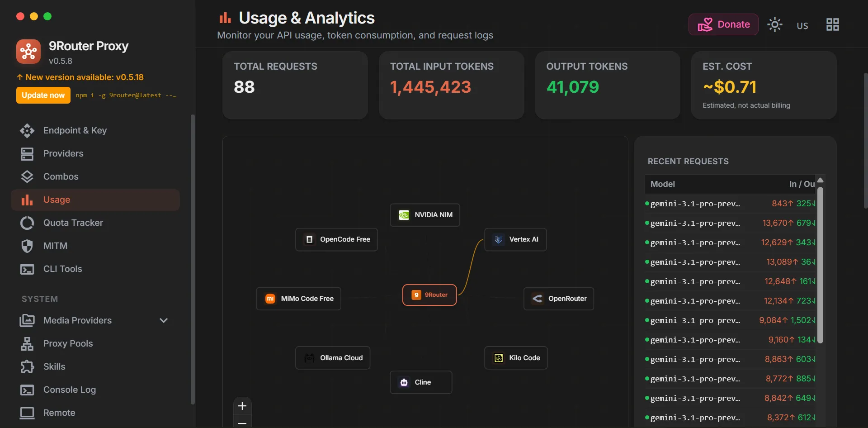Click the Total Requests value 88

point(244,87)
